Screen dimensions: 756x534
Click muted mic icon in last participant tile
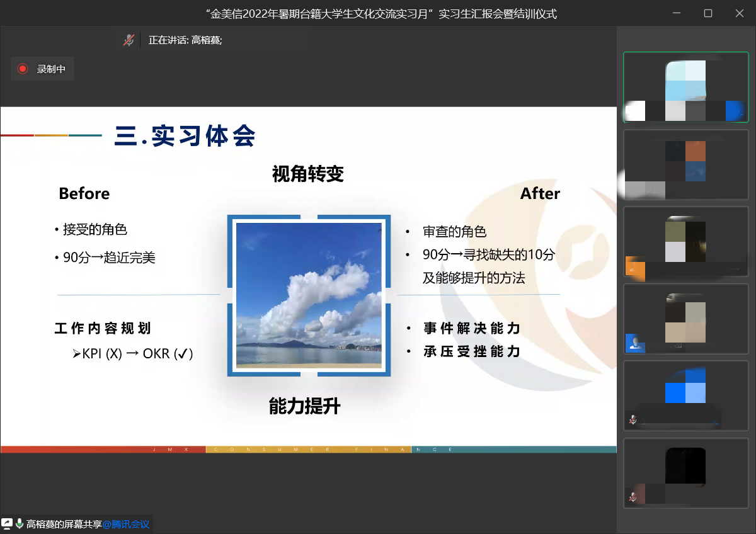point(633,497)
